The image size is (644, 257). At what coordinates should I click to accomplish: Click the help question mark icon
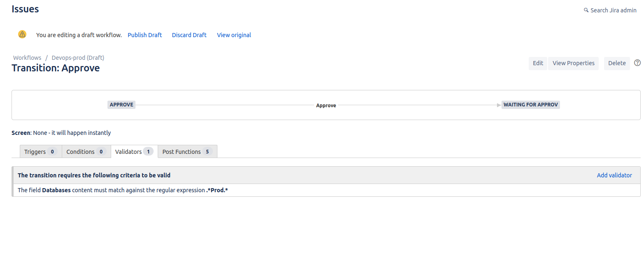pos(637,63)
